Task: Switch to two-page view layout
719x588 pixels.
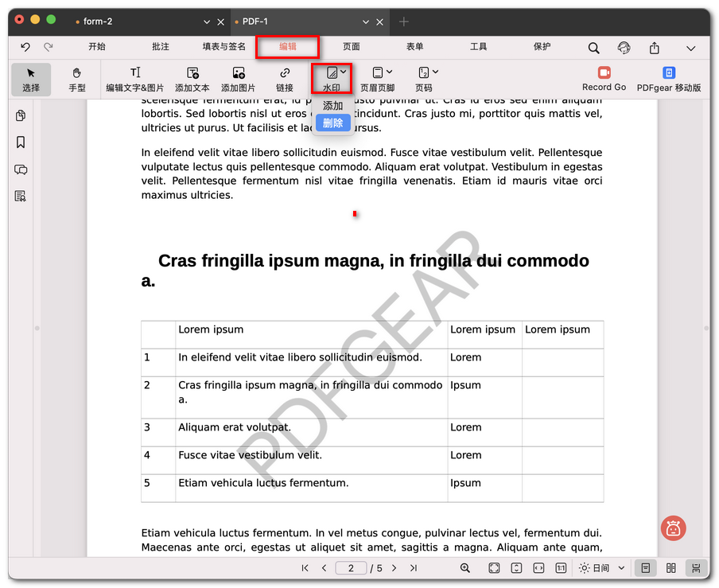Action: tap(671, 568)
